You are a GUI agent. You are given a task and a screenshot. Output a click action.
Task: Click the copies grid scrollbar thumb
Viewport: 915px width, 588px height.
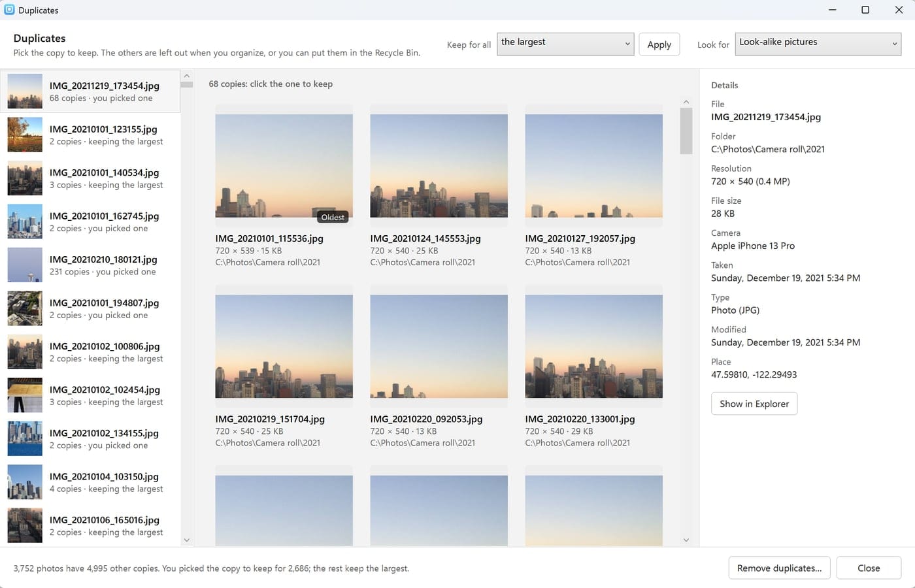[x=686, y=131]
